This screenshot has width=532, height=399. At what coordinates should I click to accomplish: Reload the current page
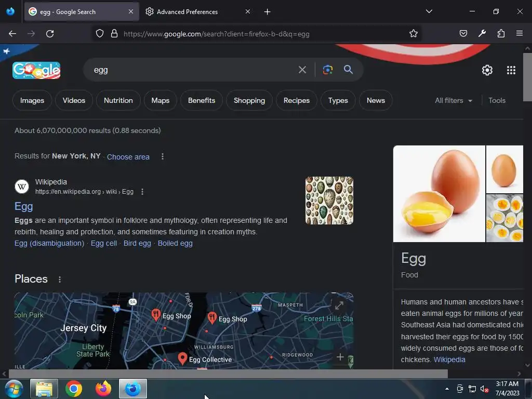(x=50, y=34)
